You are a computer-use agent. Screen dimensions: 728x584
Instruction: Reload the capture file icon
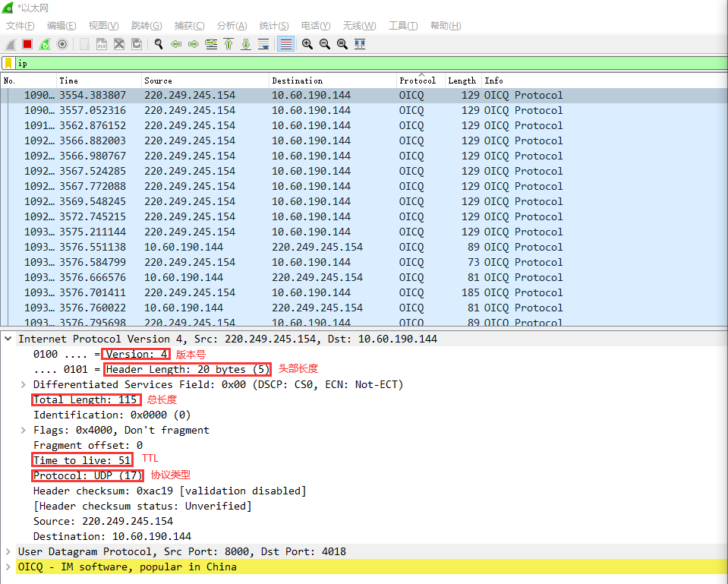[137, 44]
